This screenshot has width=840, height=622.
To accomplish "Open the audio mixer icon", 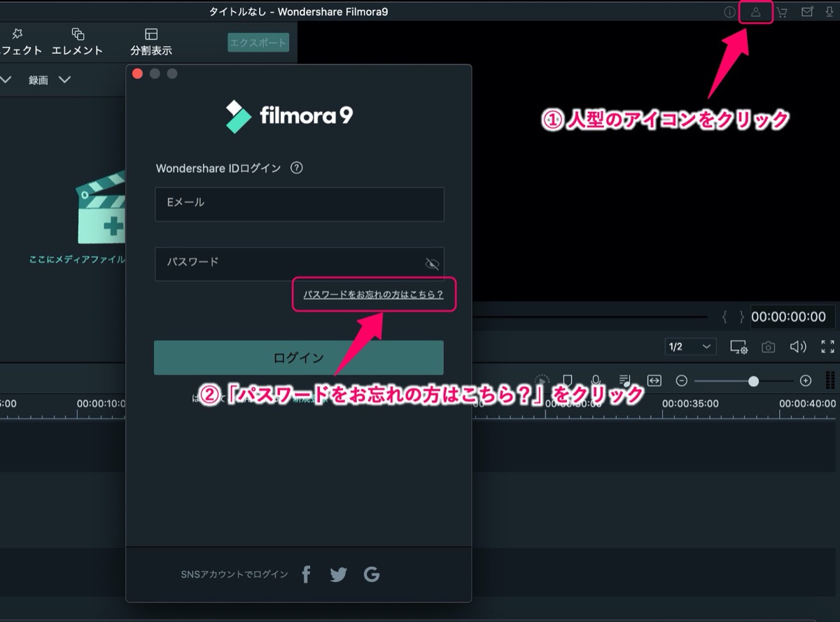I will tap(625, 381).
